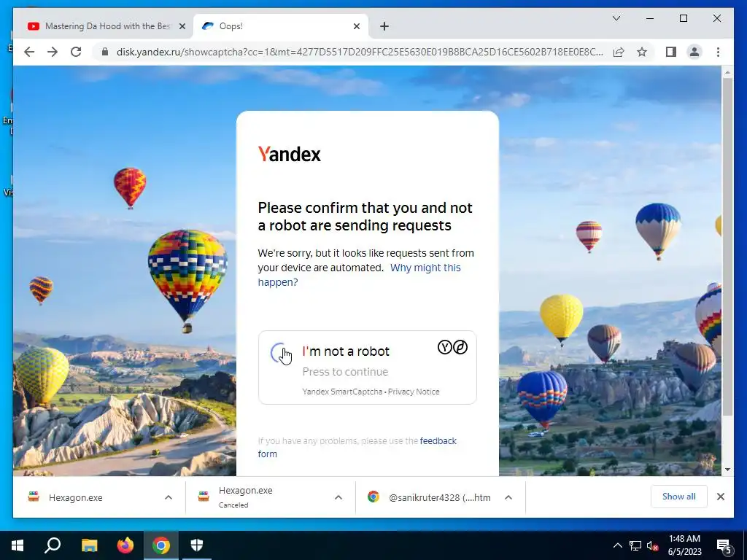Screen dimensions: 747x560
Task: Expand options for canceled Hexagon.exe download
Action: [338, 497]
